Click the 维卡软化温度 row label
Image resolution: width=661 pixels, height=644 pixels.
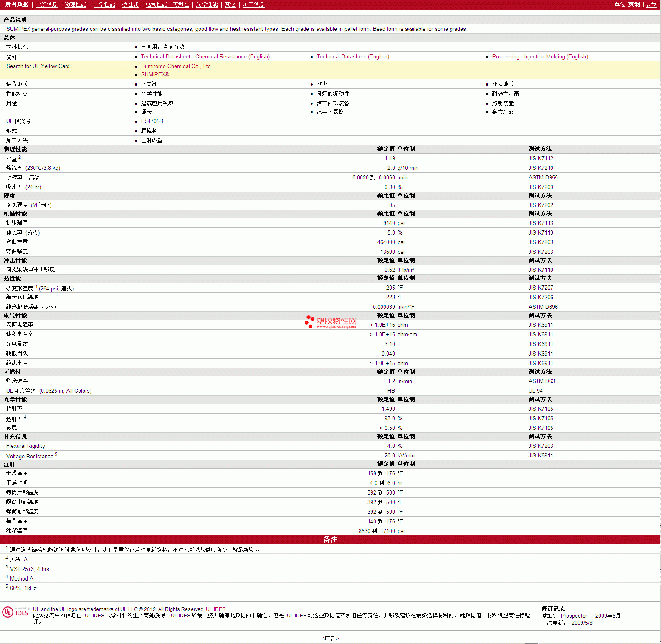click(x=22, y=297)
